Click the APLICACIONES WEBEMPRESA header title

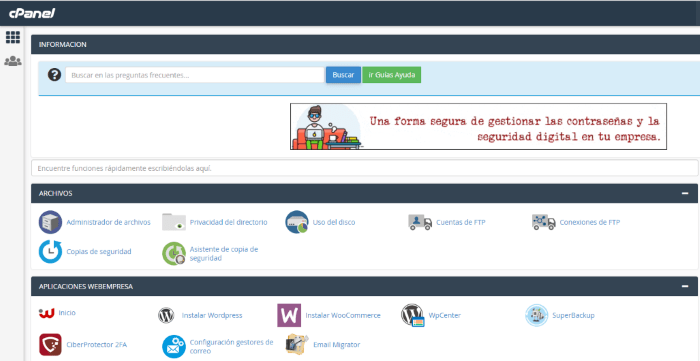pyautogui.click(x=86, y=286)
